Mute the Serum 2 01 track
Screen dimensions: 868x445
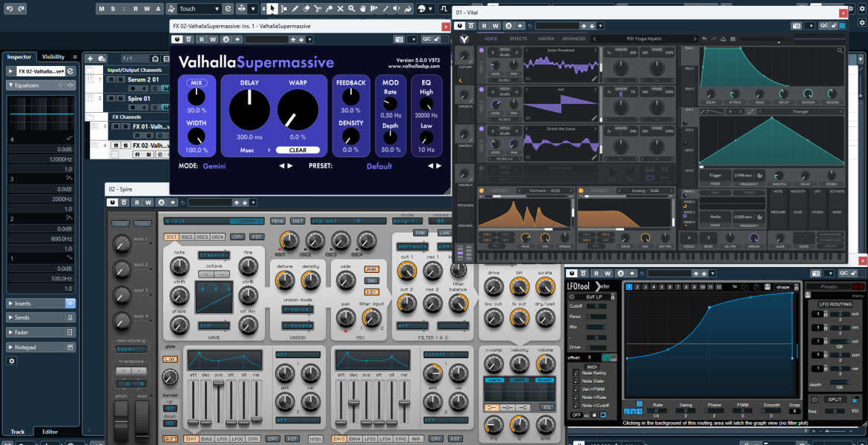pyautogui.click(x=111, y=79)
